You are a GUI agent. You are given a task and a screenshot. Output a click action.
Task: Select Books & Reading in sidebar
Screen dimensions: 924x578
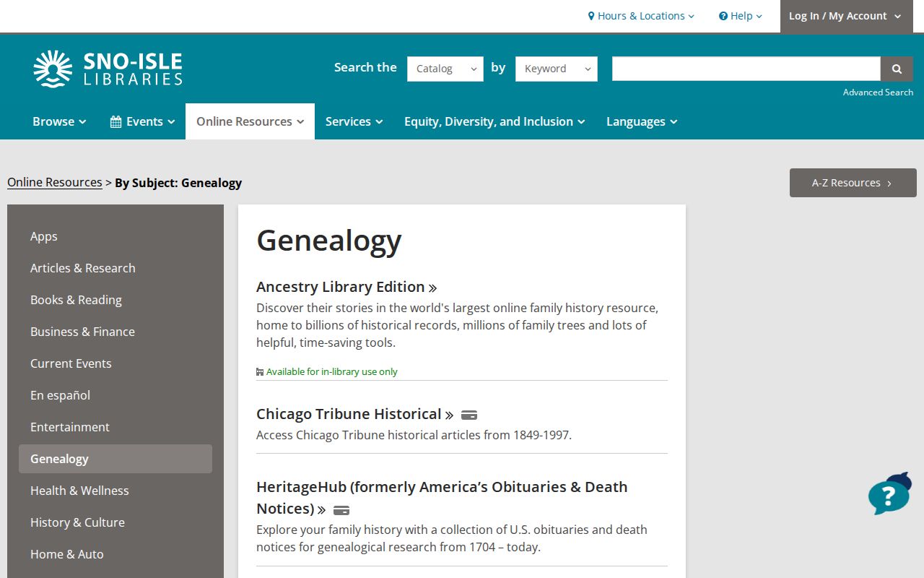point(115,300)
